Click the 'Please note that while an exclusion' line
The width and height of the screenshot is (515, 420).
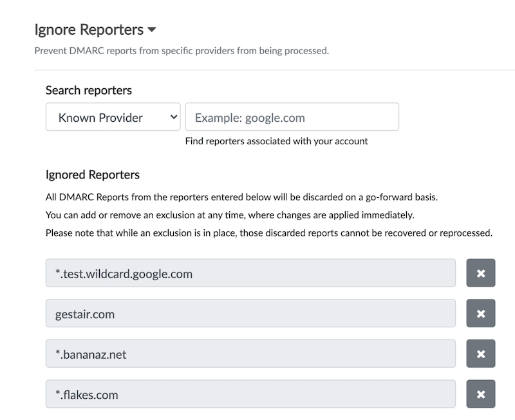tap(269, 233)
